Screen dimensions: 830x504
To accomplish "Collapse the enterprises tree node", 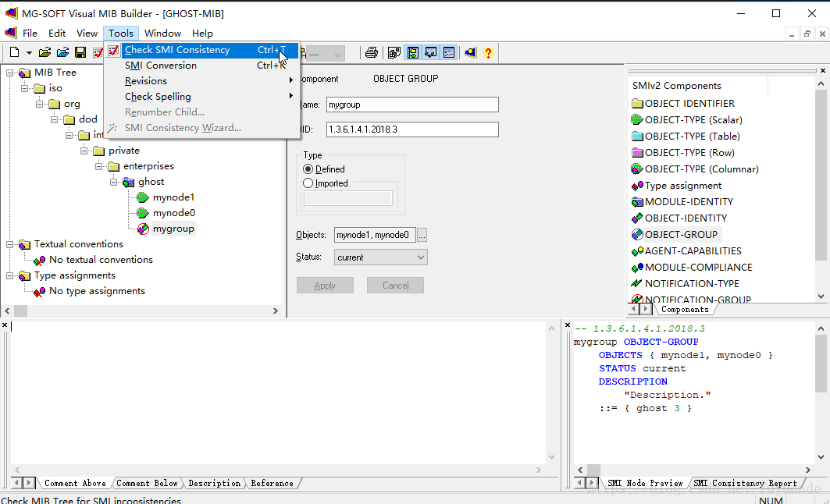I will [x=98, y=166].
